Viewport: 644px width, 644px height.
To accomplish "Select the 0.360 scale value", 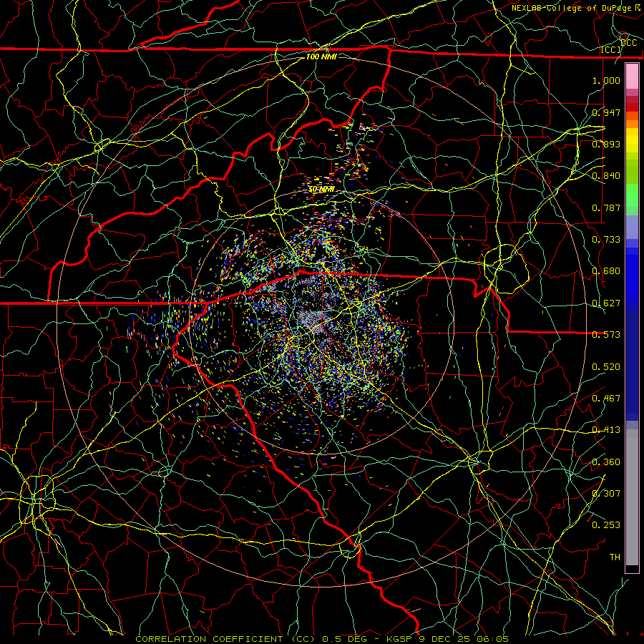I will pyautogui.click(x=606, y=462).
